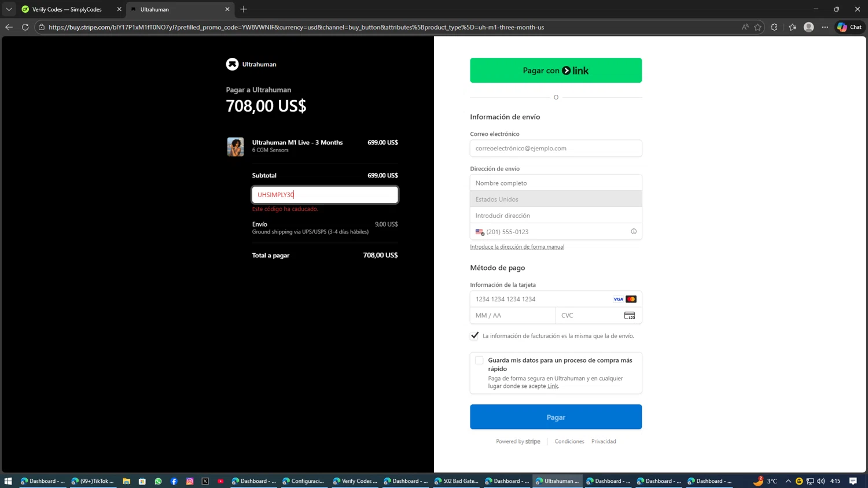The height and width of the screenshot is (488, 868).
Task: Open the Privacidad link
Action: (x=604, y=441)
